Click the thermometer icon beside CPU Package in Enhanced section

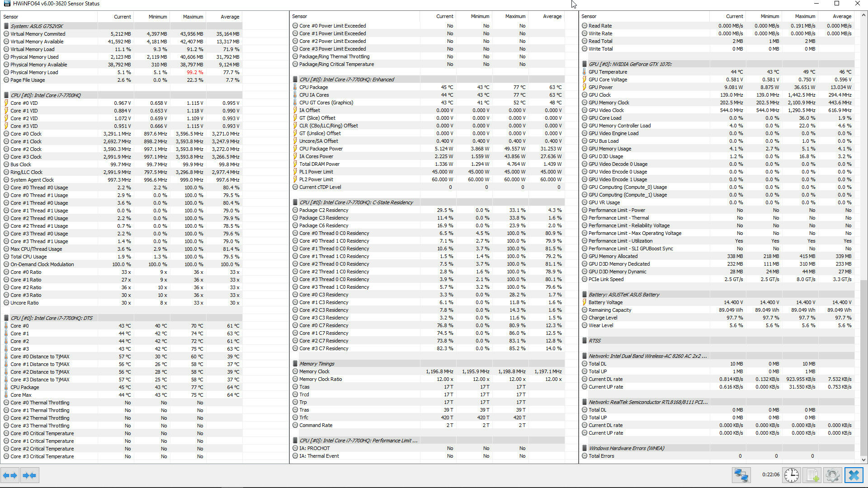[295, 87]
